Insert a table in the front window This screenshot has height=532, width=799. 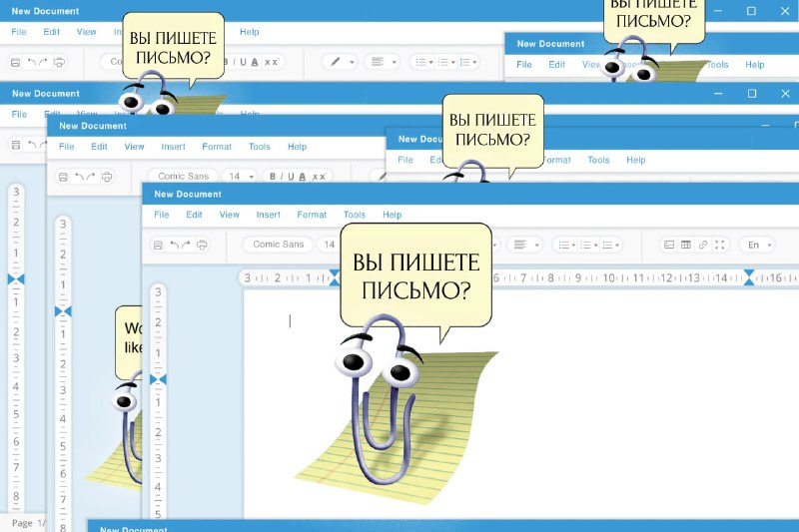point(686,245)
